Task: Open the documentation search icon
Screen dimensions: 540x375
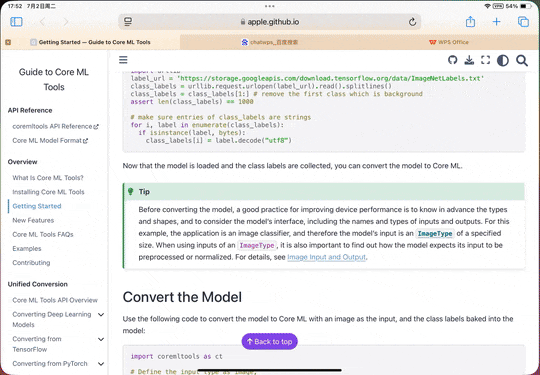Action: click(522, 61)
